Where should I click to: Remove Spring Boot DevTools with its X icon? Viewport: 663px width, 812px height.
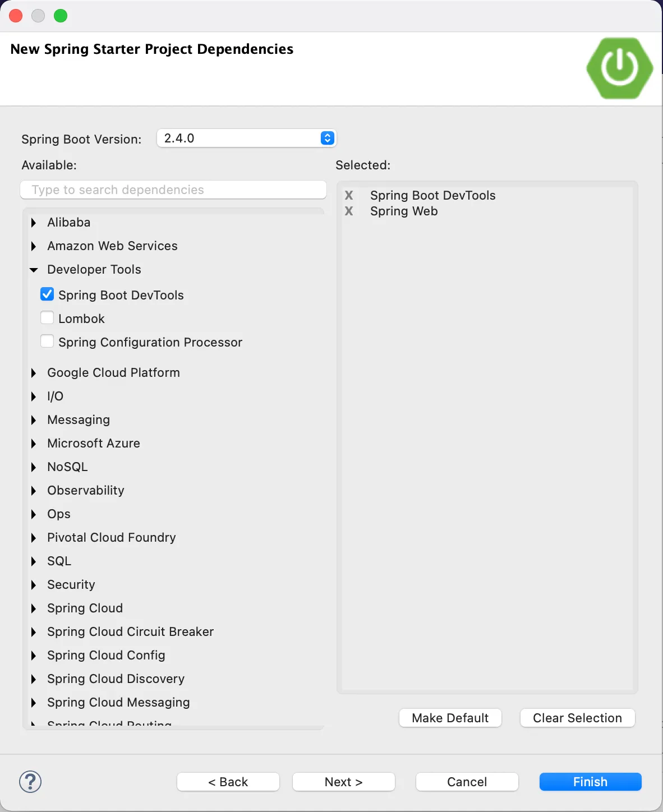tap(349, 195)
